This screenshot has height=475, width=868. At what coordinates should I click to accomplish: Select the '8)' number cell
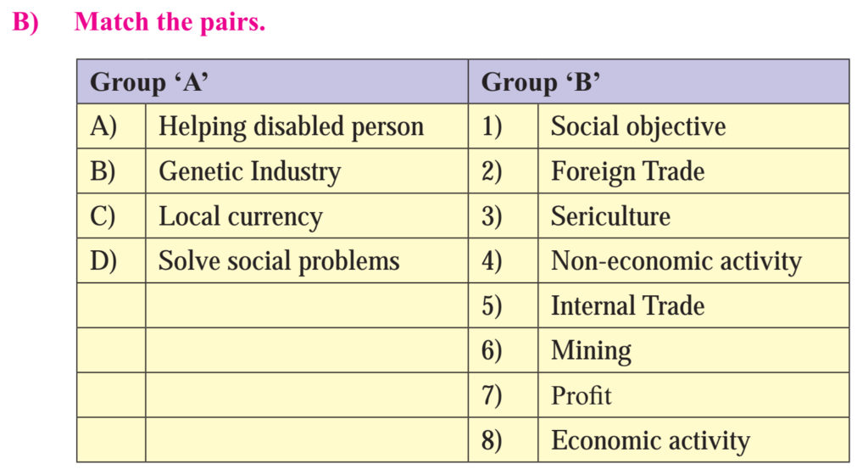click(x=504, y=440)
